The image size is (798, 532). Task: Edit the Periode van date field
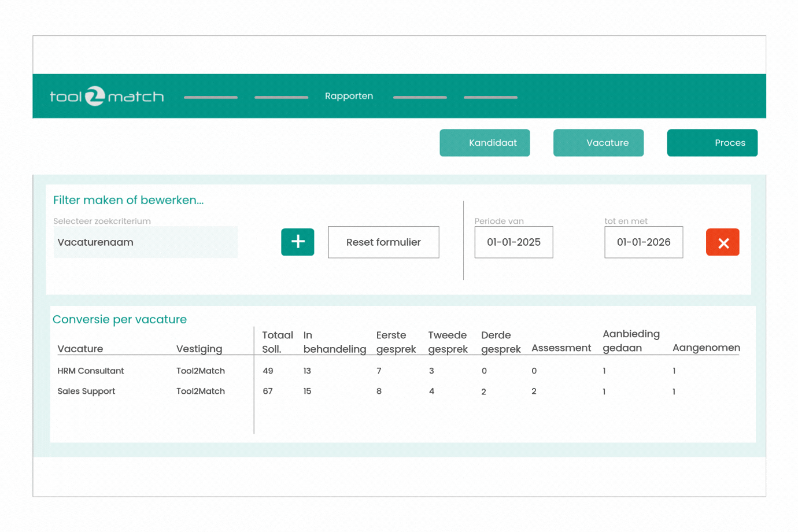[x=513, y=242]
